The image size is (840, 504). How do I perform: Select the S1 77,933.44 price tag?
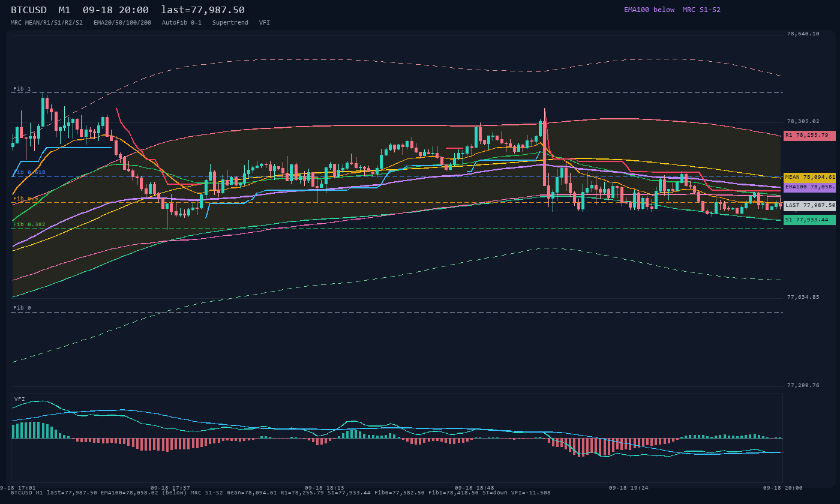pyautogui.click(x=809, y=220)
